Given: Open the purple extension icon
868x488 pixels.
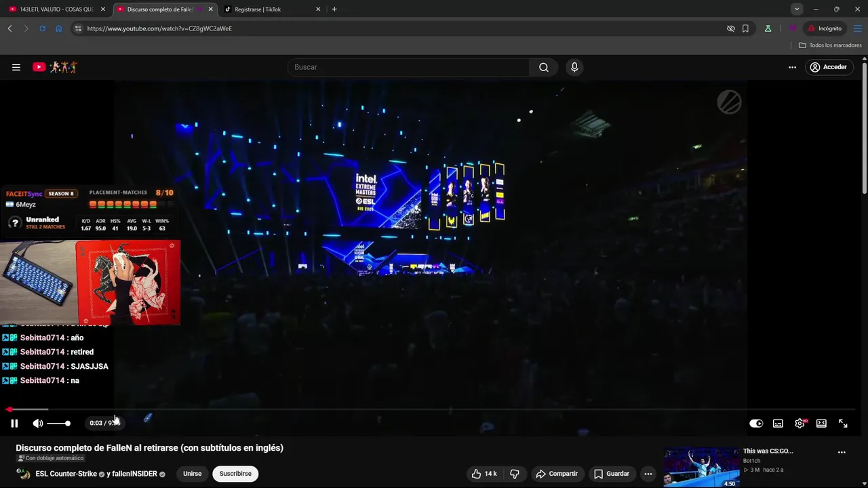Looking at the screenshot, I should coord(792,28).
